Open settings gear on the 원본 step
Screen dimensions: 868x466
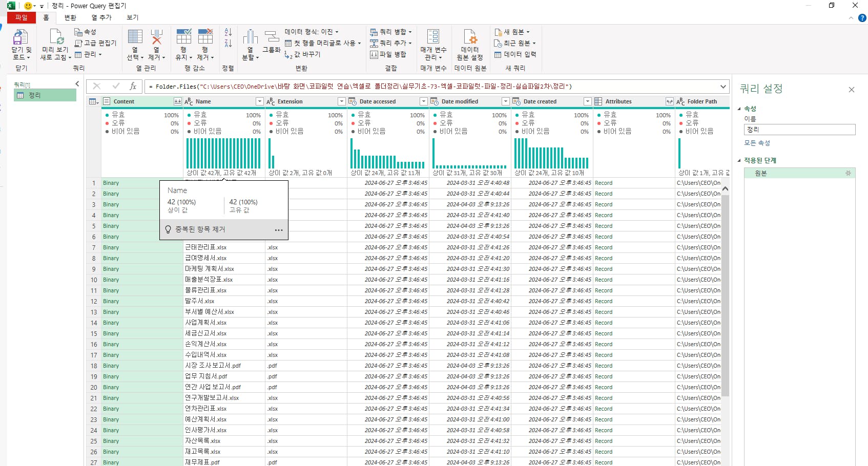click(848, 173)
